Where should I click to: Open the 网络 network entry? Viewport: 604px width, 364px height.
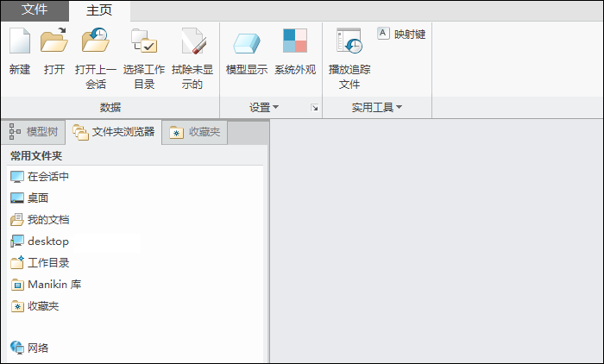29,348
